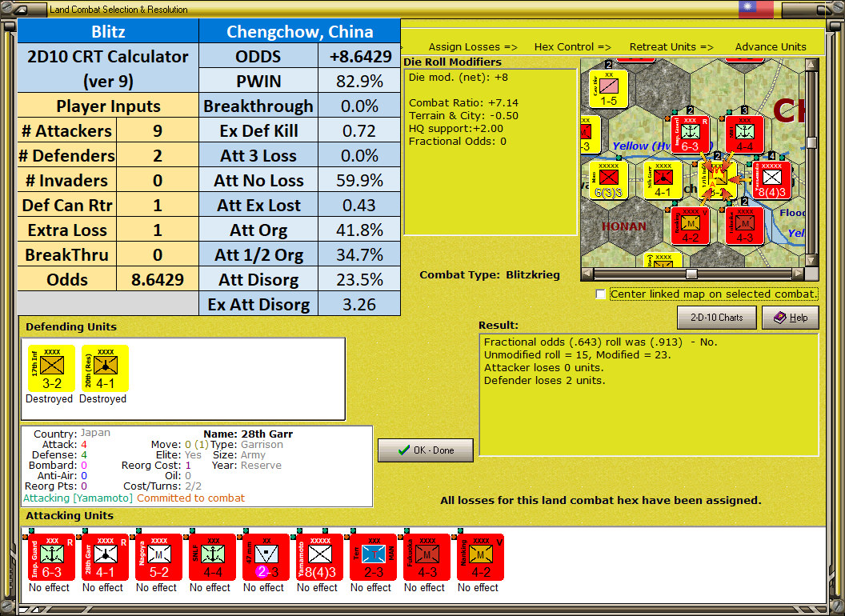
Task: Select destroyed 20th (Res) 4-1 defending unit
Action: click(105, 368)
